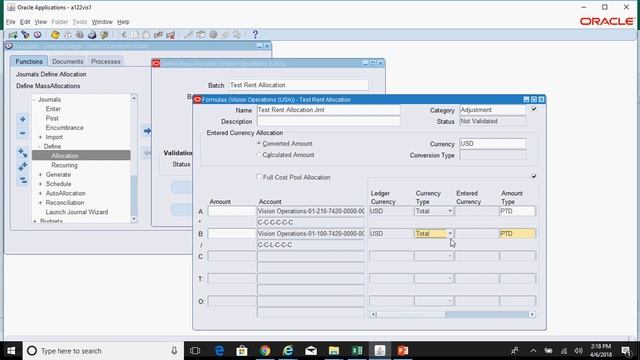
Task: Enable Full Cost Pool Allocation checkbox
Action: [259, 177]
